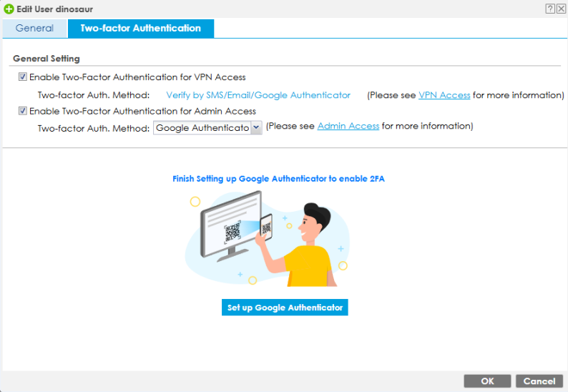Open help via the question mark icon
The image size is (568, 392).
[550, 9]
